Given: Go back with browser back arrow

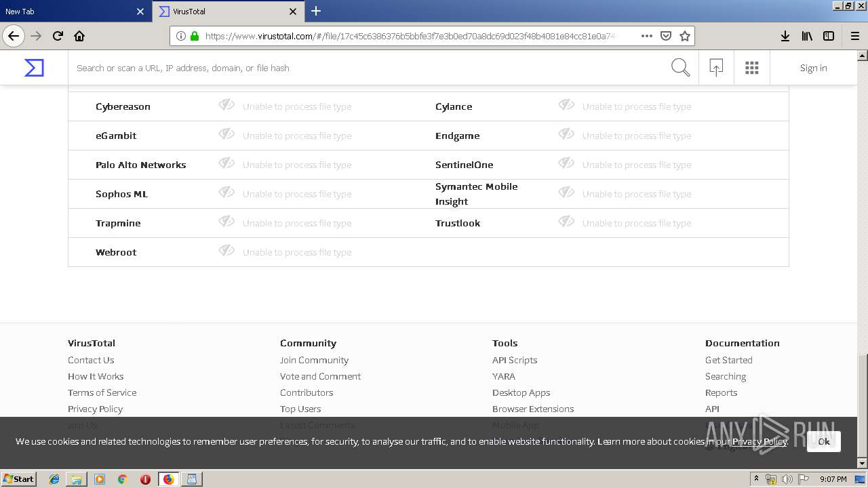Looking at the screenshot, I should point(14,36).
